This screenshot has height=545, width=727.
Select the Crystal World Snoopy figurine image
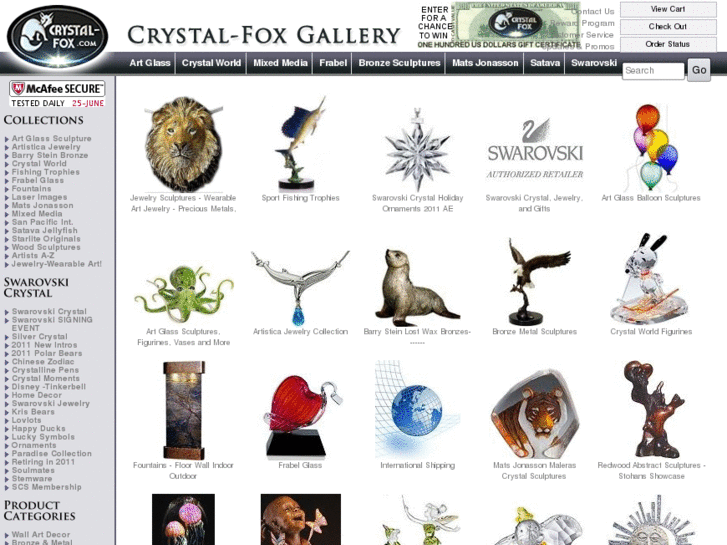pos(649,279)
